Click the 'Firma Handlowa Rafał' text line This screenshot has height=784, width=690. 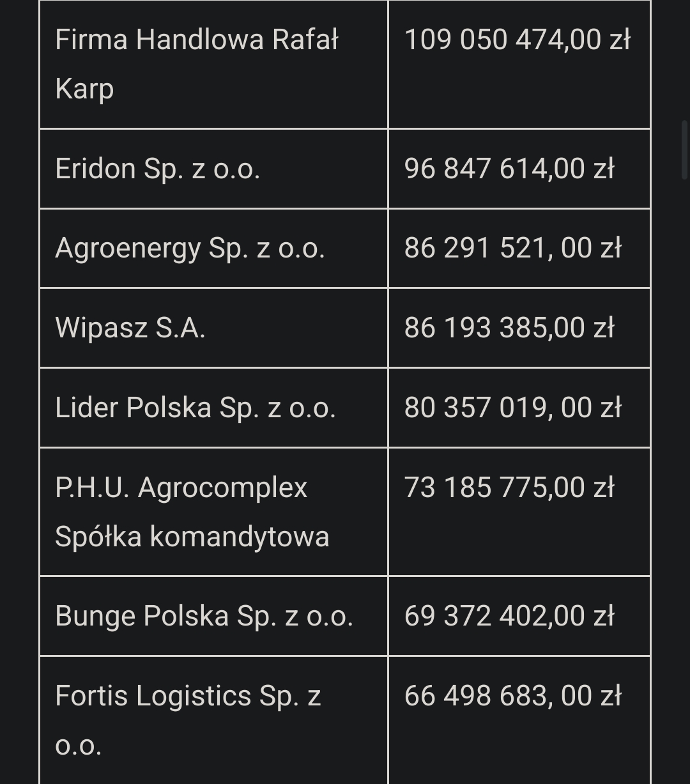[x=196, y=40]
